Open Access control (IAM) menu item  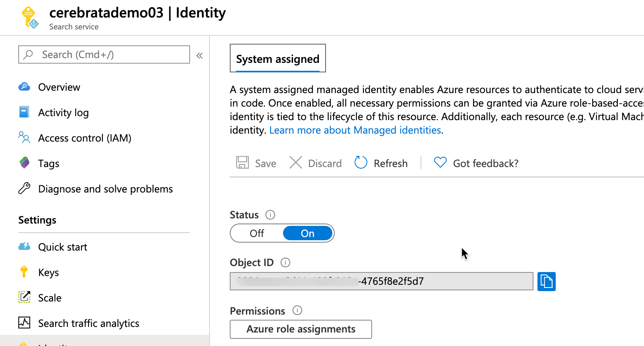click(x=84, y=138)
